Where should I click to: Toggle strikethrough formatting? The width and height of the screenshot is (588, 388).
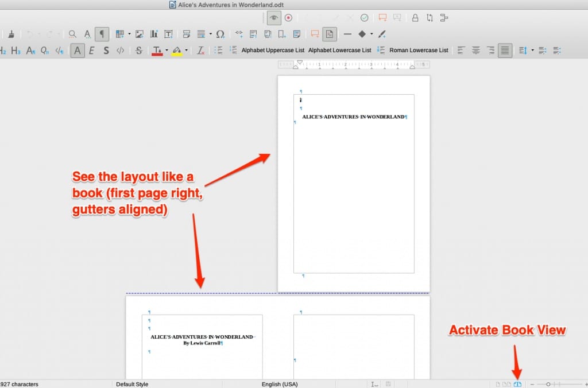coord(138,50)
